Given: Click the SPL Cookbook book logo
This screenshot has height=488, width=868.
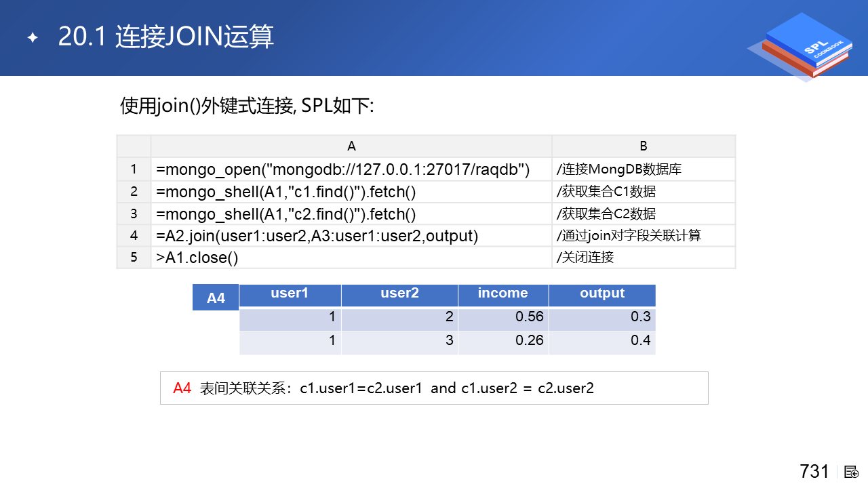Looking at the screenshot, I should [801, 47].
